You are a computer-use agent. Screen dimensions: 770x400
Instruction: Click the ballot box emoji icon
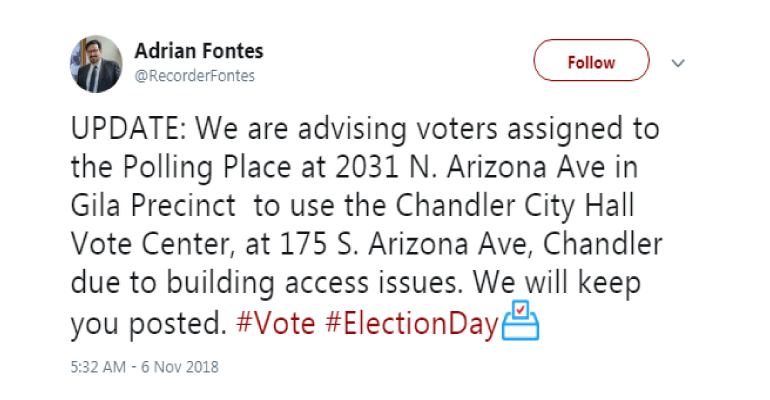pos(519,322)
